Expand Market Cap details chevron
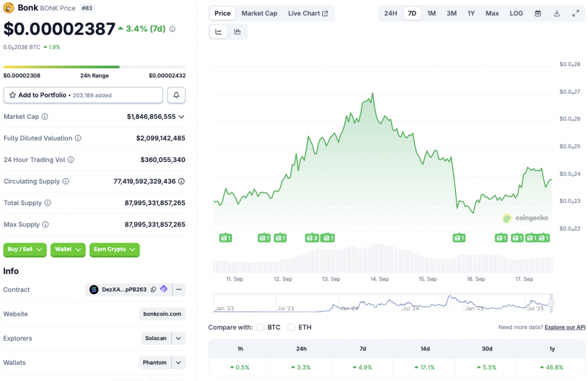This screenshot has height=381, width=588. point(181,117)
